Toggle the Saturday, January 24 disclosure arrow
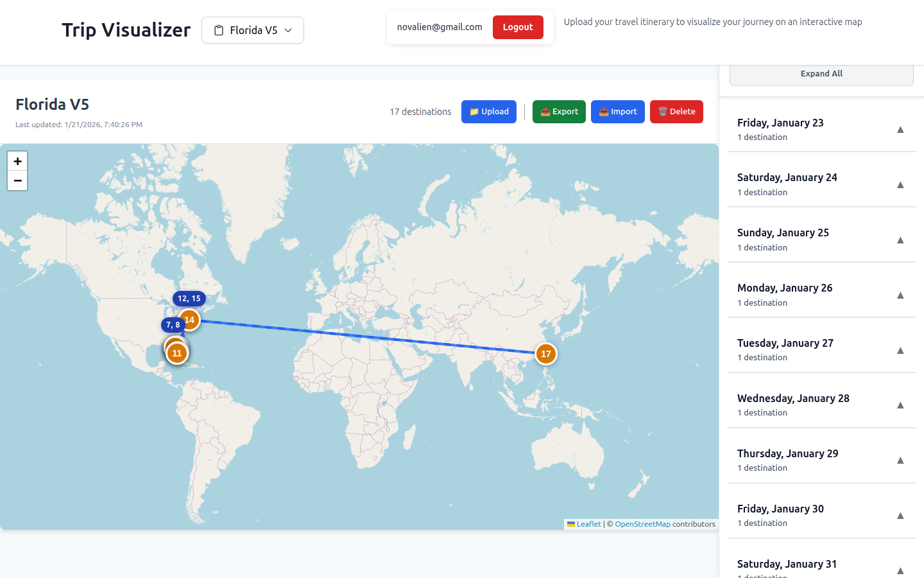 tap(900, 185)
